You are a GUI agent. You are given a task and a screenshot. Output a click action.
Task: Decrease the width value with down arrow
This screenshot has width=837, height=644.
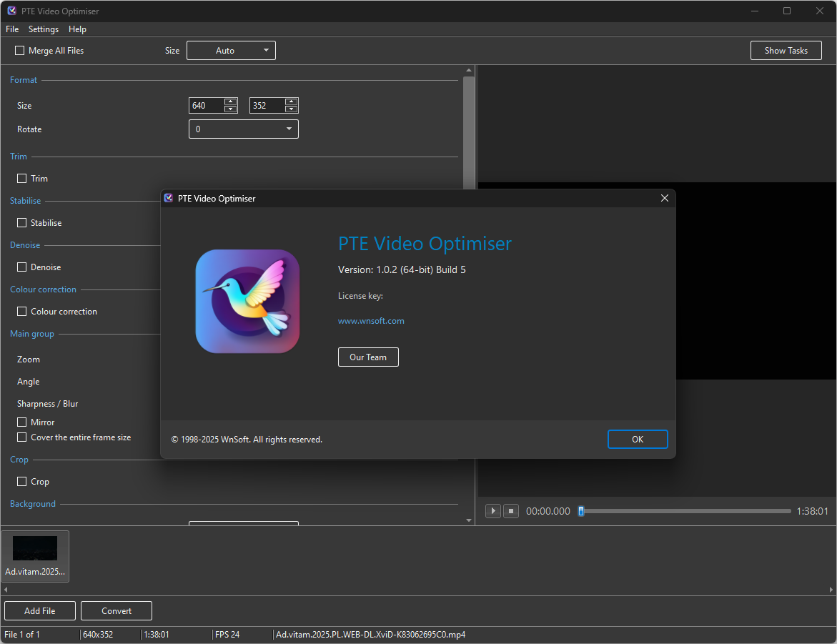coord(231,109)
